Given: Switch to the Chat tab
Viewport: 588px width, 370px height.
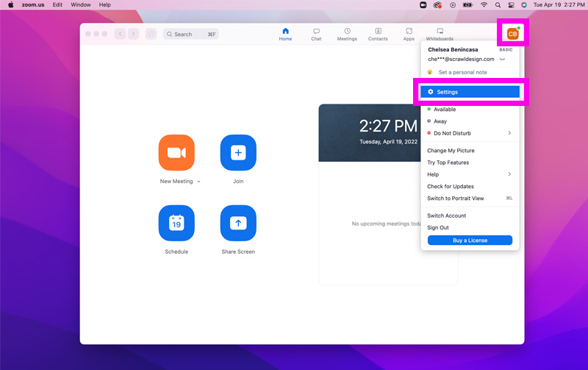Looking at the screenshot, I should pos(316,34).
